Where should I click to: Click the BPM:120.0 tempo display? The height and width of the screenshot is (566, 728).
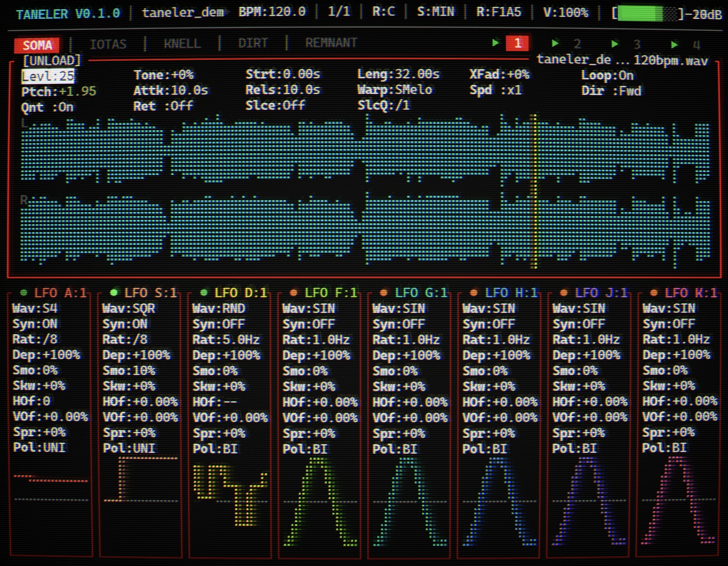pos(272,12)
